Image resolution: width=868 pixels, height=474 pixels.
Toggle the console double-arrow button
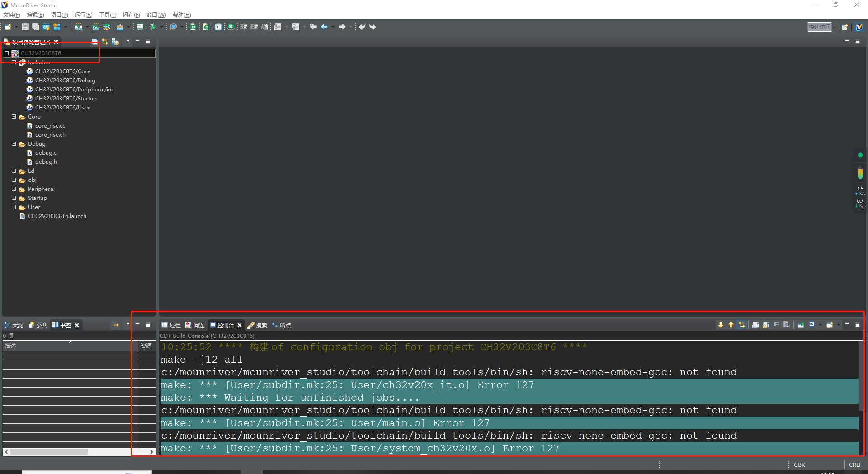tap(742, 325)
